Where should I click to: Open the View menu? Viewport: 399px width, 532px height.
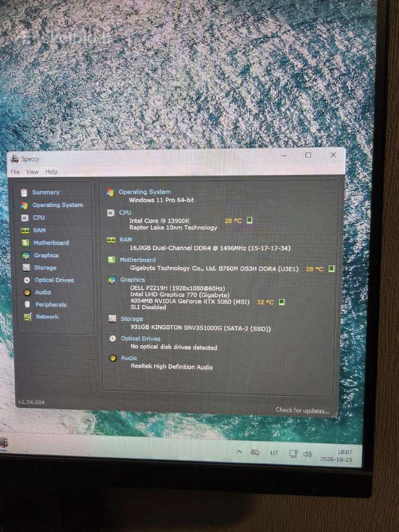point(33,172)
